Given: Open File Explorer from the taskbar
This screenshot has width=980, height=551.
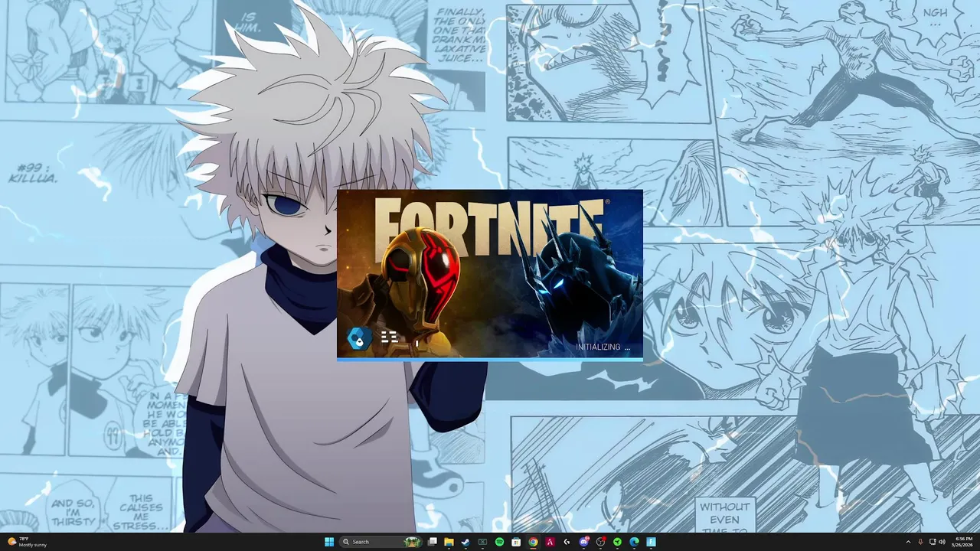Looking at the screenshot, I should pyautogui.click(x=449, y=542).
